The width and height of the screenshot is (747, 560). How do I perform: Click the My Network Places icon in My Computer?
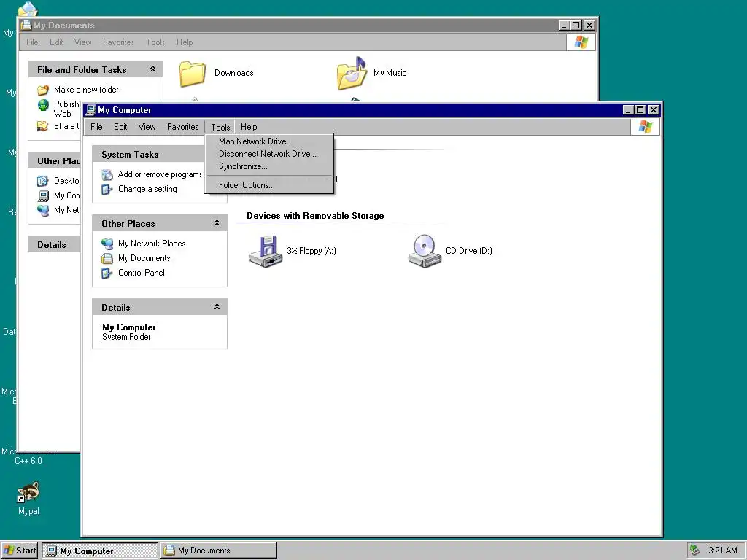coord(107,244)
